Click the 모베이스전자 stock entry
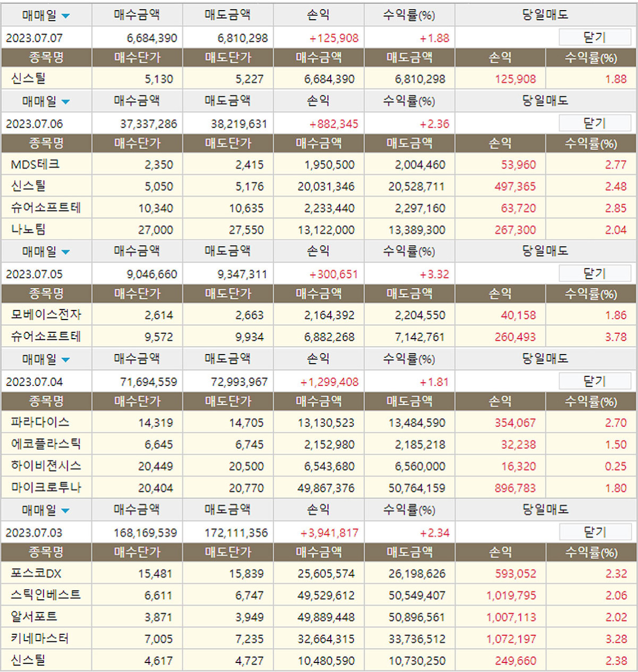This screenshot has width=638, height=672. (x=46, y=315)
